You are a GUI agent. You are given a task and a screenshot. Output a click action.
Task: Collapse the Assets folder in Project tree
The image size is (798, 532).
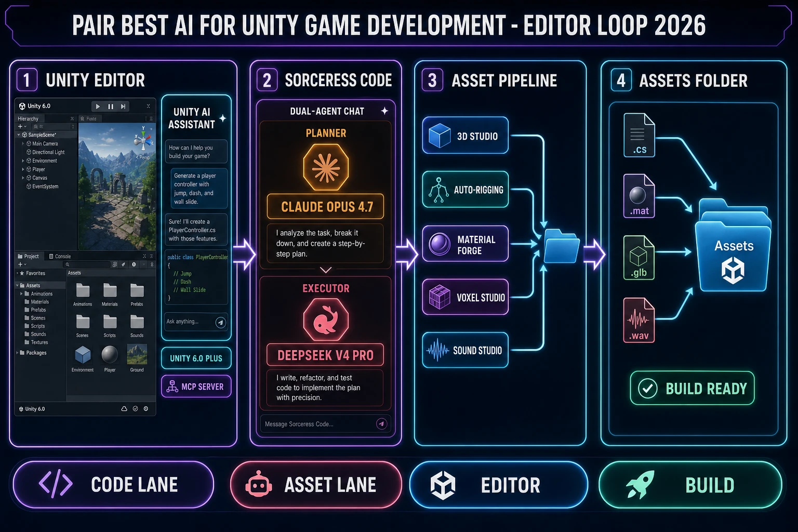click(x=17, y=285)
